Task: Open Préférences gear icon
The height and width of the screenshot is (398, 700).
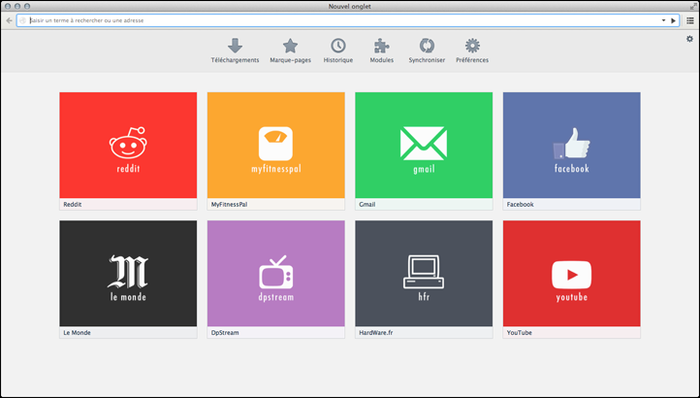Action: tap(472, 46)
